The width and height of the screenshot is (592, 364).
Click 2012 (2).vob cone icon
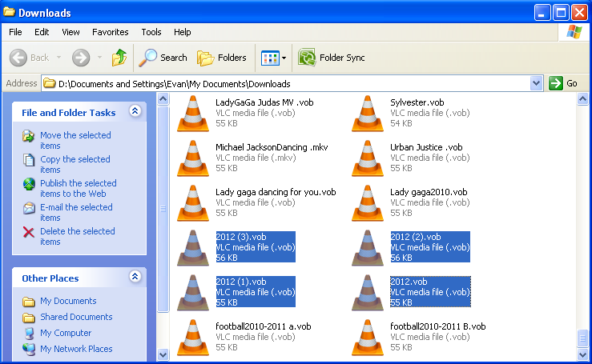[368, 248]
